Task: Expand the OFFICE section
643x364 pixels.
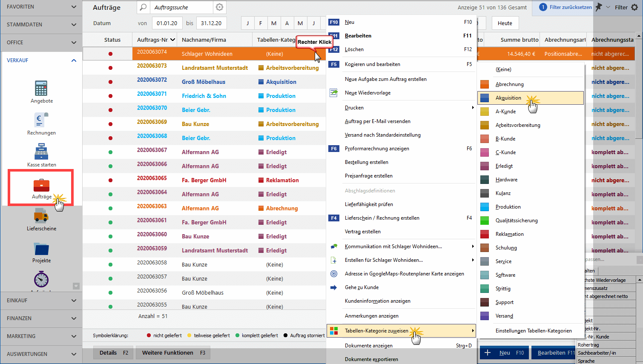Action: click(41, 43)
